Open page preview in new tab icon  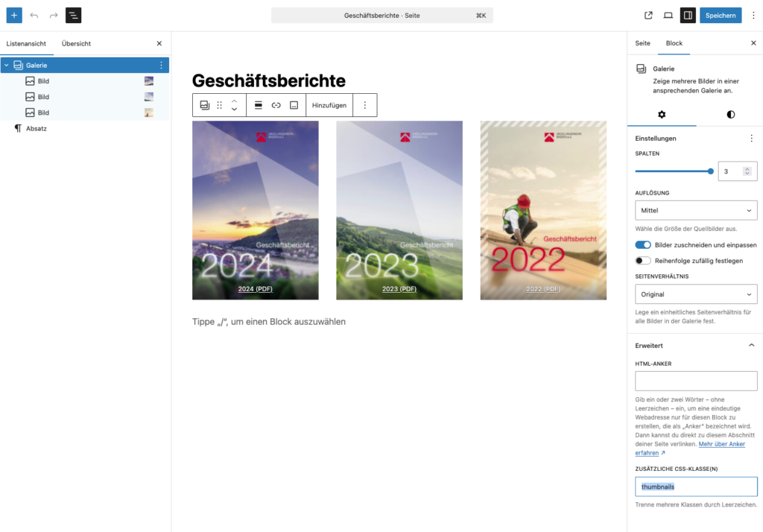648,15
